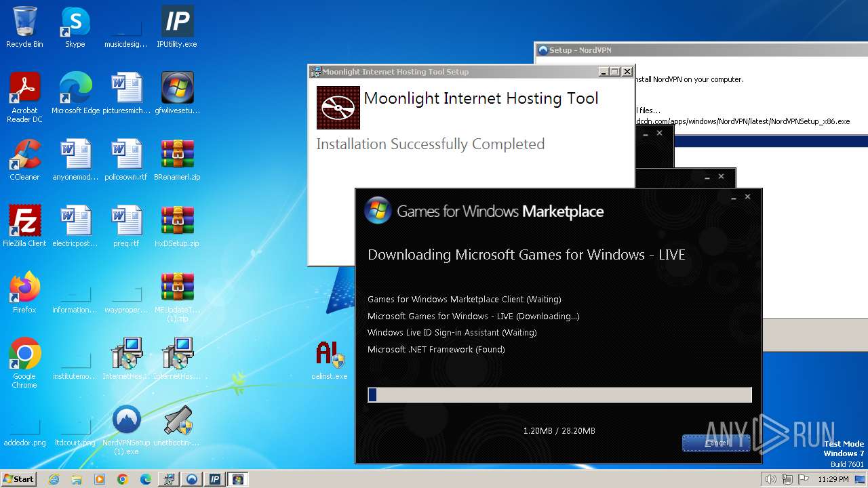Image resolution: width=868 pixels, height=488 pixels.
Task: Open picturesmich... Word document
Action: [x=126, y=94]
